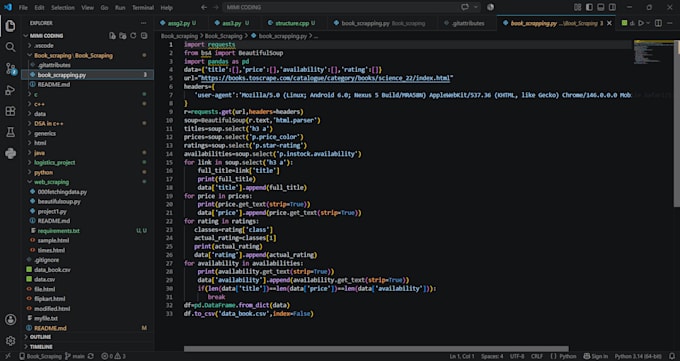Open the Terminal menu

143,7
